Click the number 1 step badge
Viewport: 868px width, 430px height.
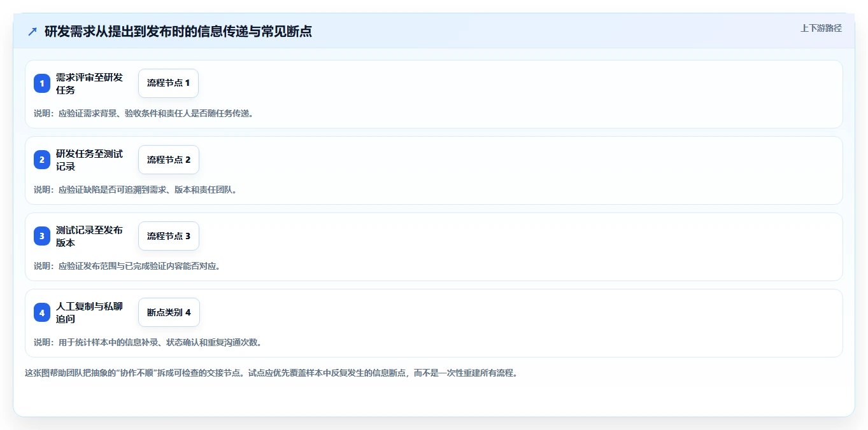(x=42, y=83)
